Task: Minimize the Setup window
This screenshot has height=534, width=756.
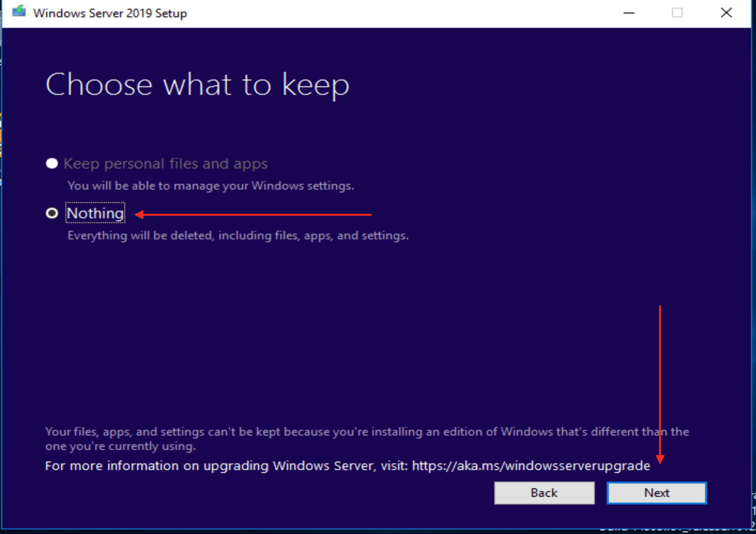Action: point(629,13)
